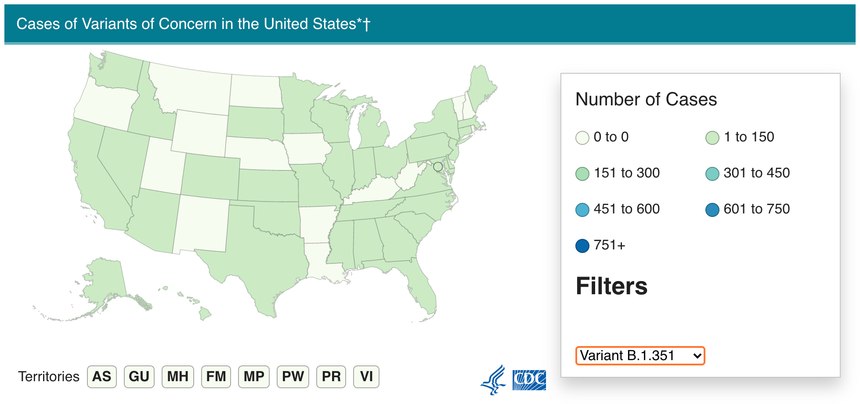Click the '751+' legend swatch
This screenshot has height=404, width=860.
(582, 246)
